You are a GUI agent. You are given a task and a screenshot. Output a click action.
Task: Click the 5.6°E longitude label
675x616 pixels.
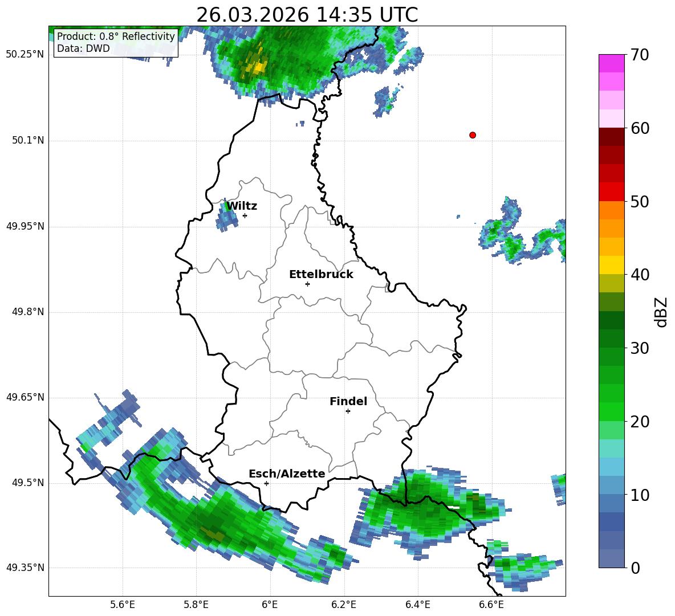pyautogui.click(x=123, y=605)
